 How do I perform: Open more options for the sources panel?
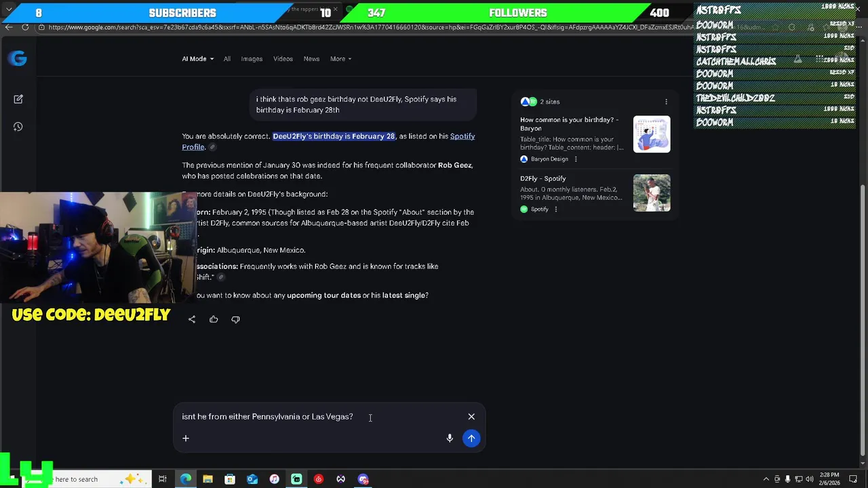(666, 102)
